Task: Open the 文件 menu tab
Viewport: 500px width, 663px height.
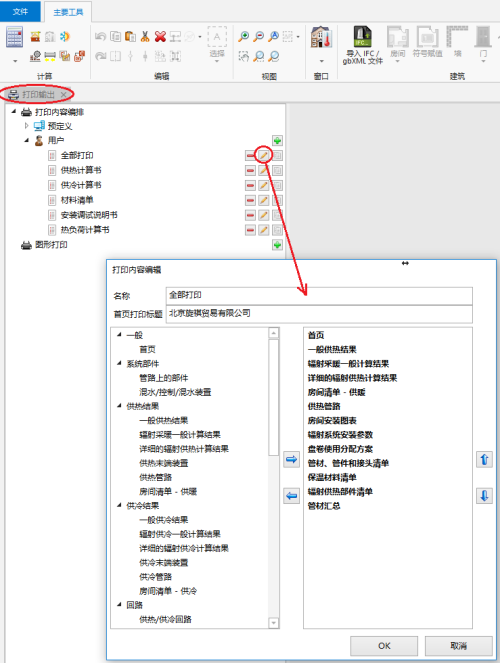Action: tap(20, 11)
